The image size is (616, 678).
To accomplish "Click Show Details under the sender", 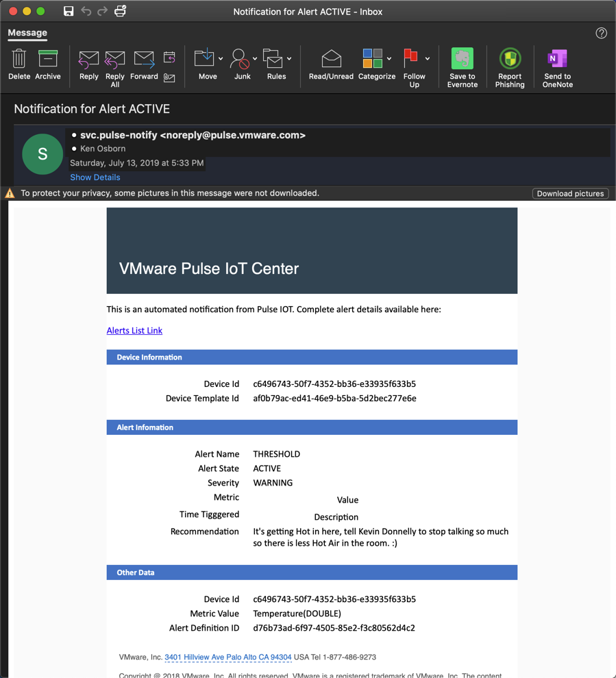I will [95, 177].
